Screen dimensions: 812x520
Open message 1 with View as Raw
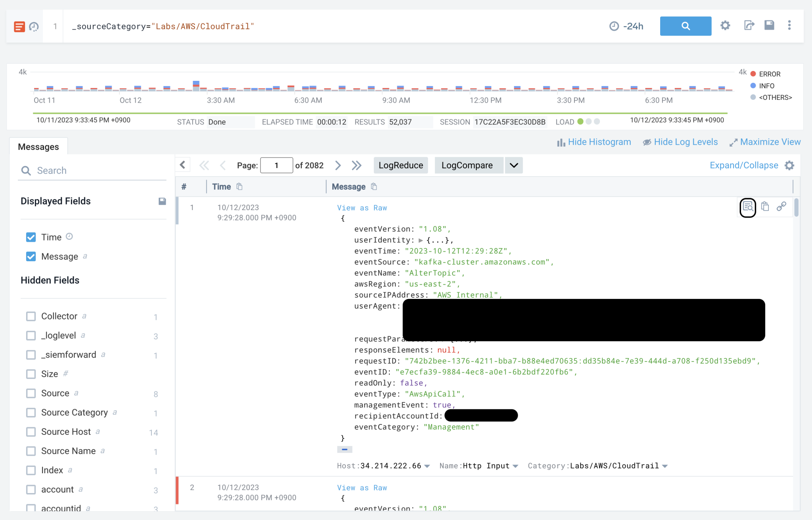tap(362, 208)
